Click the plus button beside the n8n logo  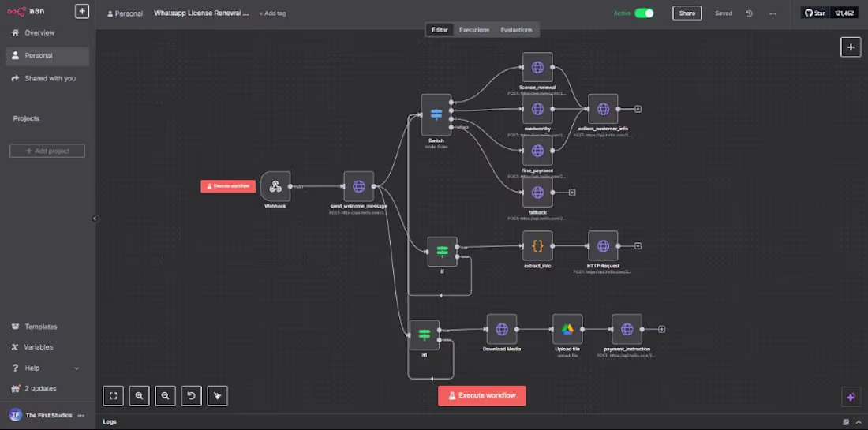point(82,11)
